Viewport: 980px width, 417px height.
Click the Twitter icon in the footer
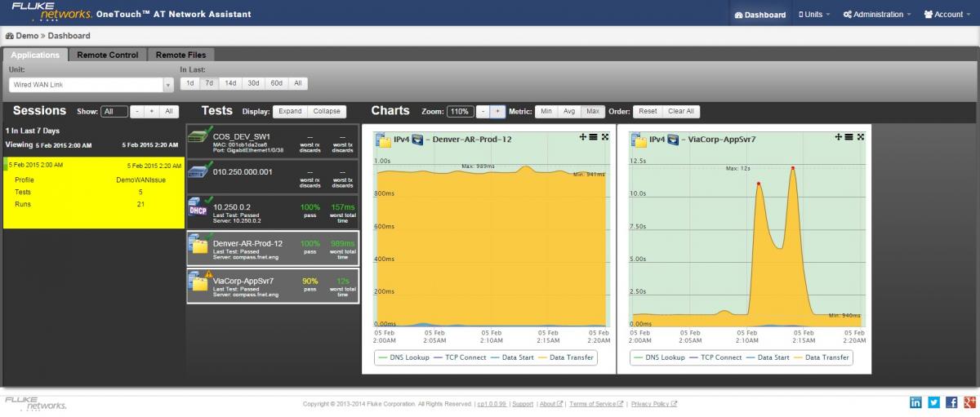[933, 402]
